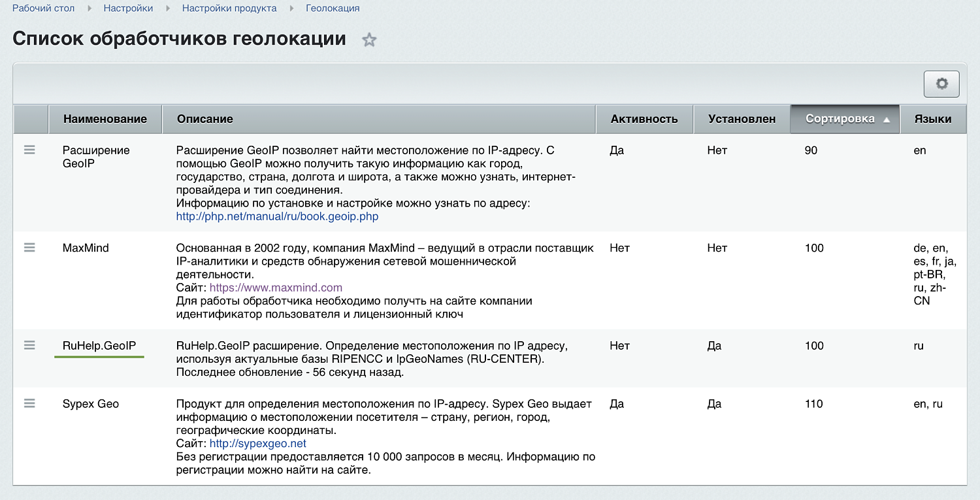
Task: Expand row options for the last handler
Action: [x=29, y=403]
